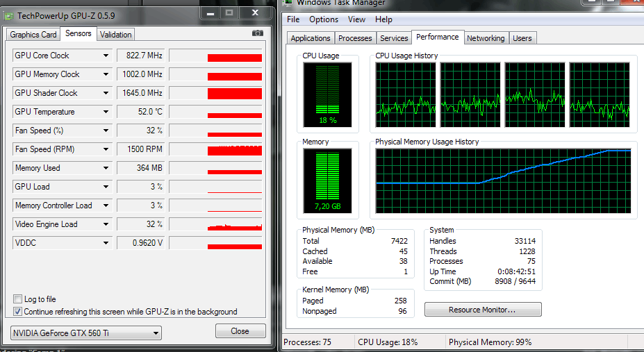Image resolution: width=644 pixels, height=352 pixels.
Task: Open the File menu in Task Manager
Action: coord(293,19)
